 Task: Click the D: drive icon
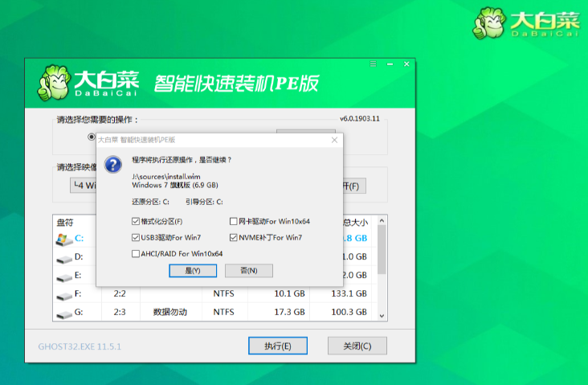point(64,259)
